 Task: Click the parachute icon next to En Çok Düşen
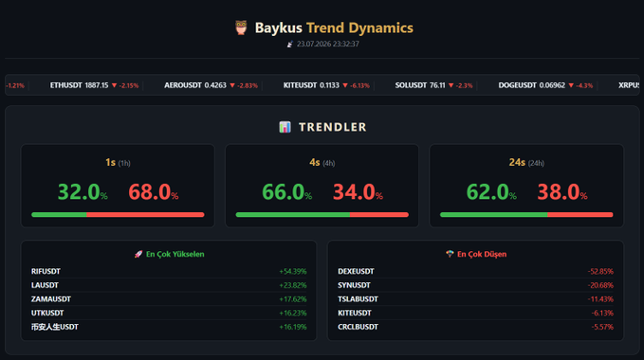(450, 254)
